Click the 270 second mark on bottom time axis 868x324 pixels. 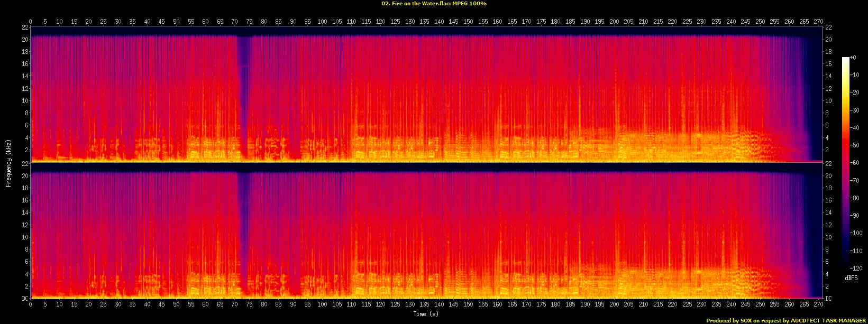pyautogui.click(x=818, y=304)
